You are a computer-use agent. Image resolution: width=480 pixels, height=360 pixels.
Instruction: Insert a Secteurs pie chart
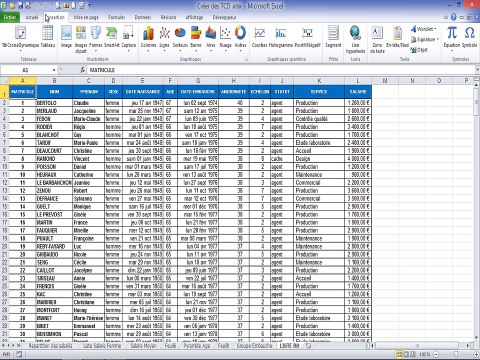(180, 38)
